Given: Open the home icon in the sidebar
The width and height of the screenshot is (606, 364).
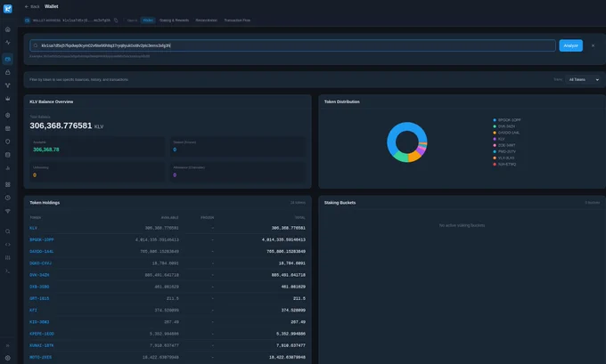Looking at the screenshot, I should (8, 29).
